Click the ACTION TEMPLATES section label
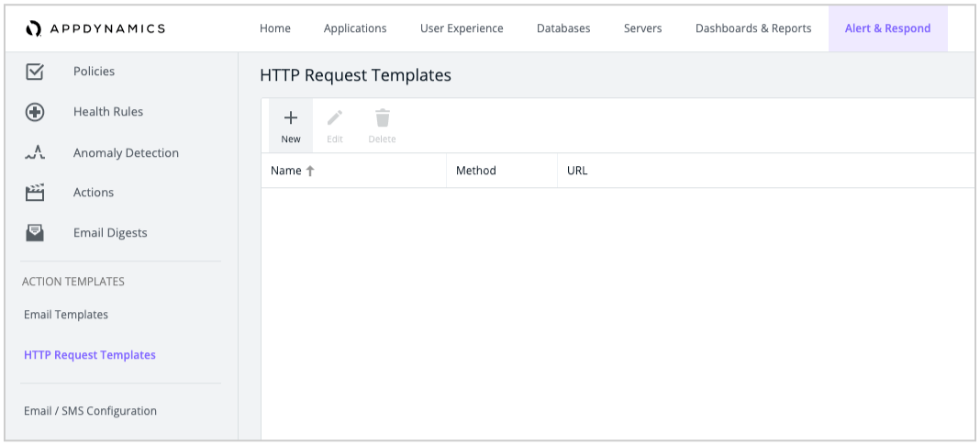The image size is (980, 445). [73, 282]
